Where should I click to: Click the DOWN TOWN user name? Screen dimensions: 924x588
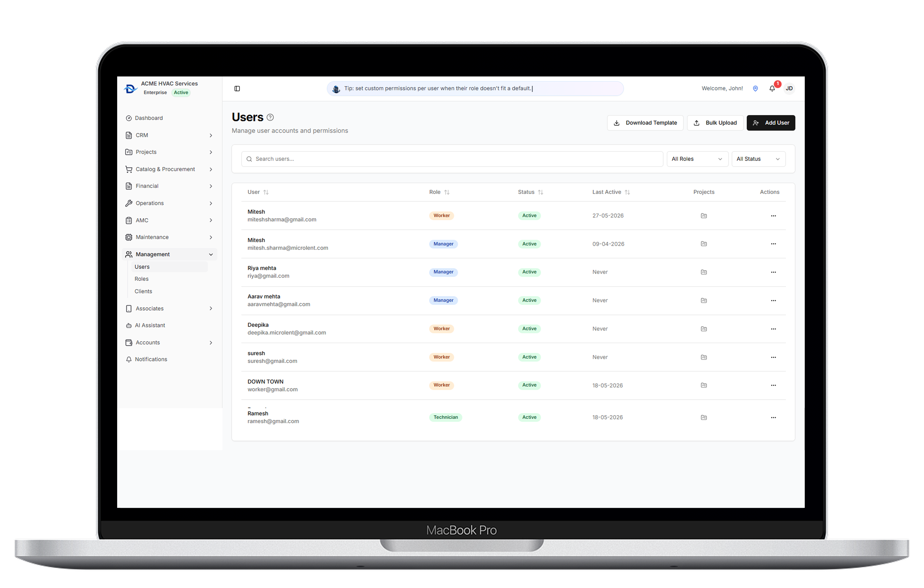click(265, 382)
